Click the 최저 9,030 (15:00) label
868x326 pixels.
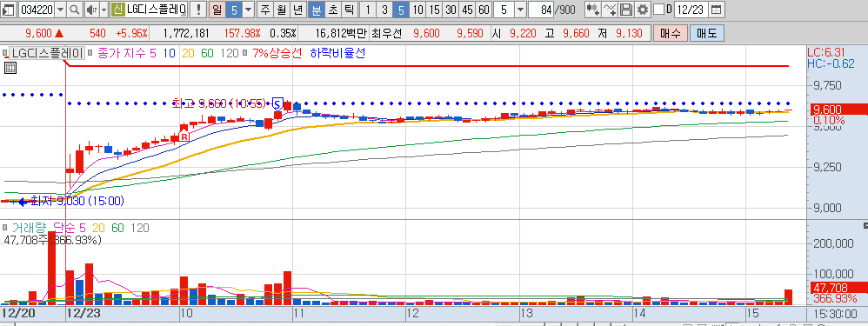pyautogui.click(x=77, y=200)
